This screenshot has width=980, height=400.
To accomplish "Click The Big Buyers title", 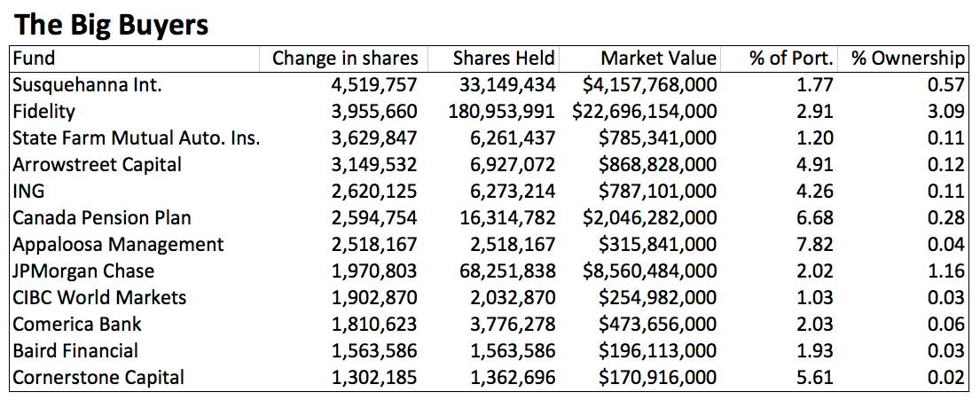I will pos(112,24).
